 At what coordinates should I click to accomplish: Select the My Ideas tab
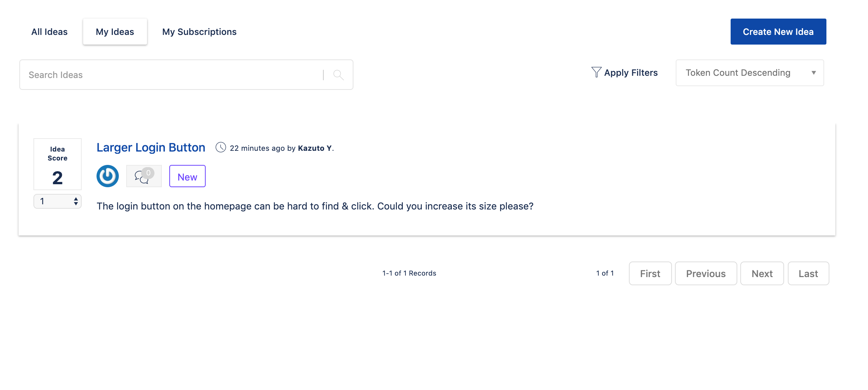coord(115,32)
